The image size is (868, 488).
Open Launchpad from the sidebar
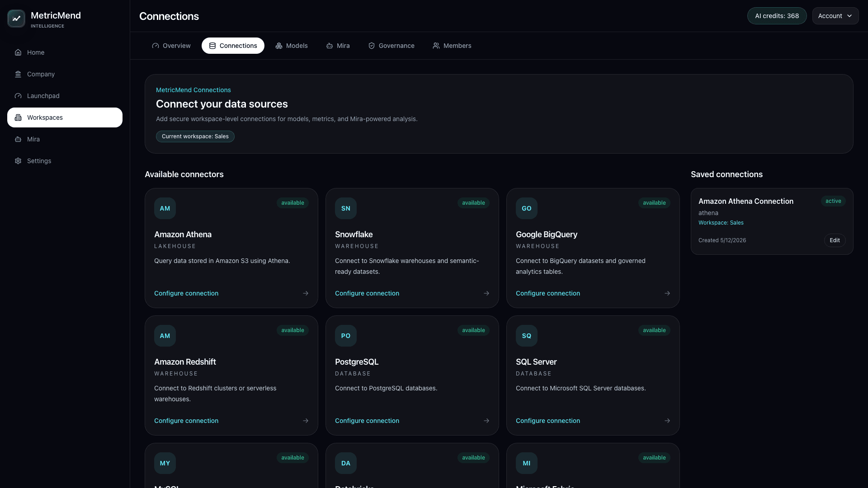tap(65, 96)
